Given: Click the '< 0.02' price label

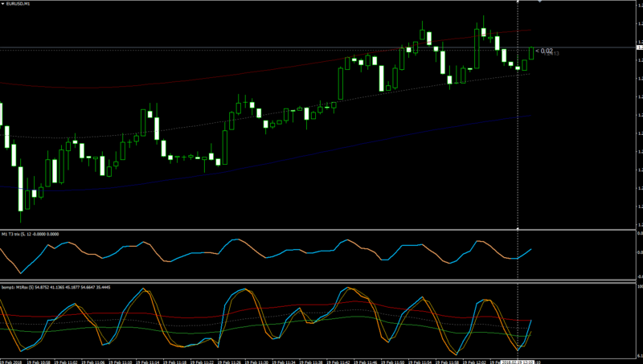Looking at the screenshot, I should (544, 51).
